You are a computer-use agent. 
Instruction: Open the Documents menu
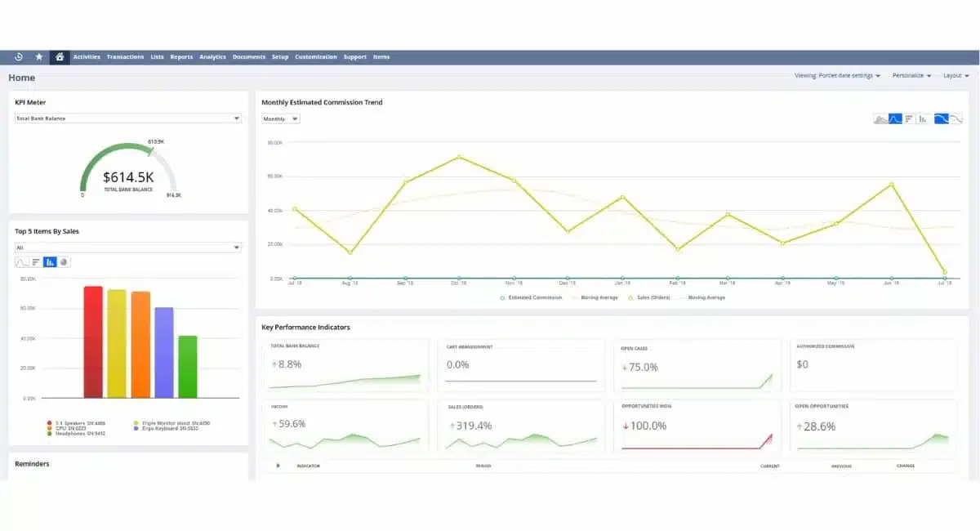tap(249, 57)
